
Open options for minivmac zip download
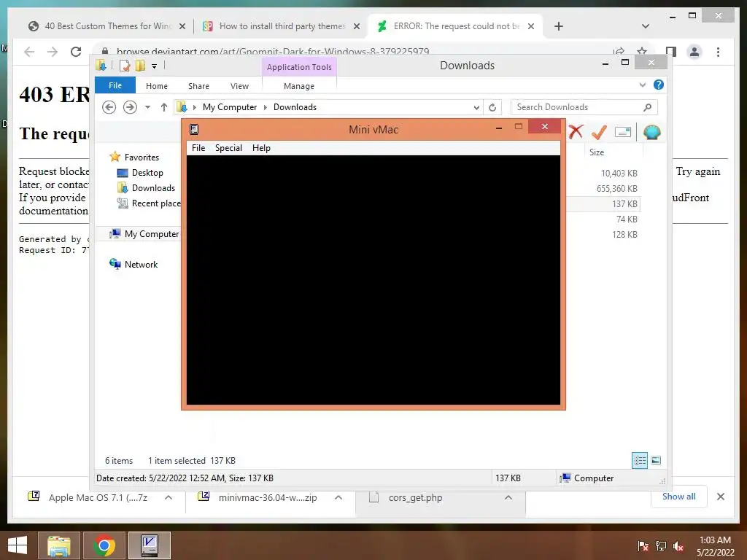point(338,497)
